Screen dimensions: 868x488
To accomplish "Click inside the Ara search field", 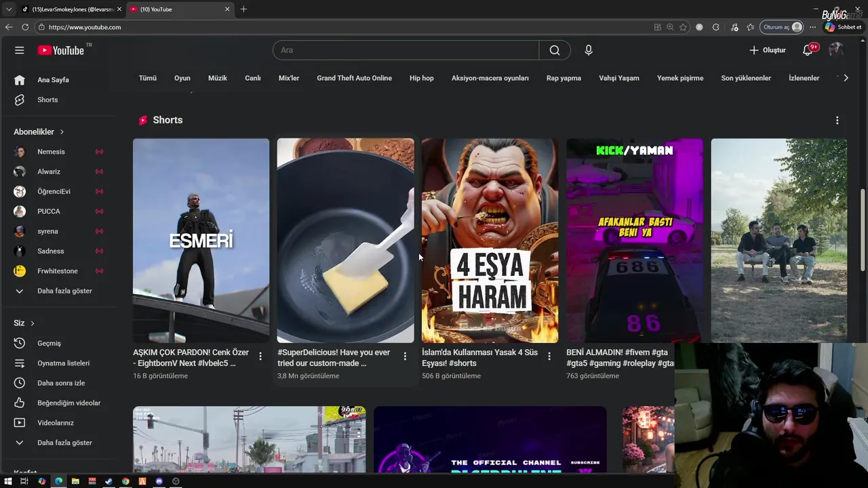I will pyautogui.click(x=406, y=50).
